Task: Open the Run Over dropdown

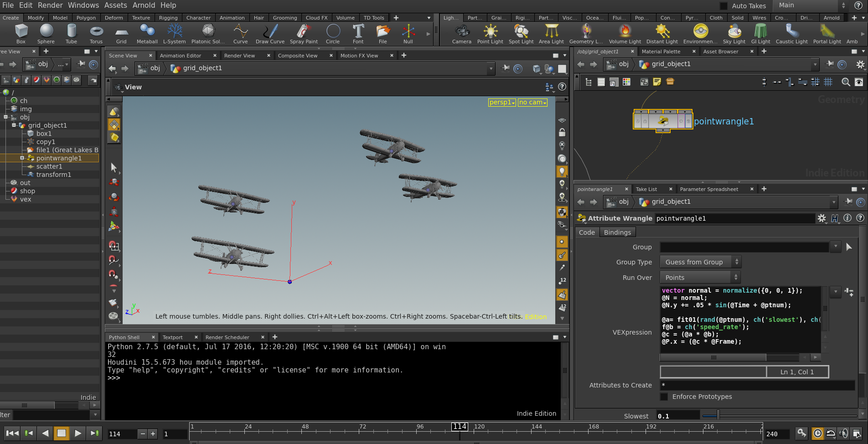Action: (x=700, y=277)
